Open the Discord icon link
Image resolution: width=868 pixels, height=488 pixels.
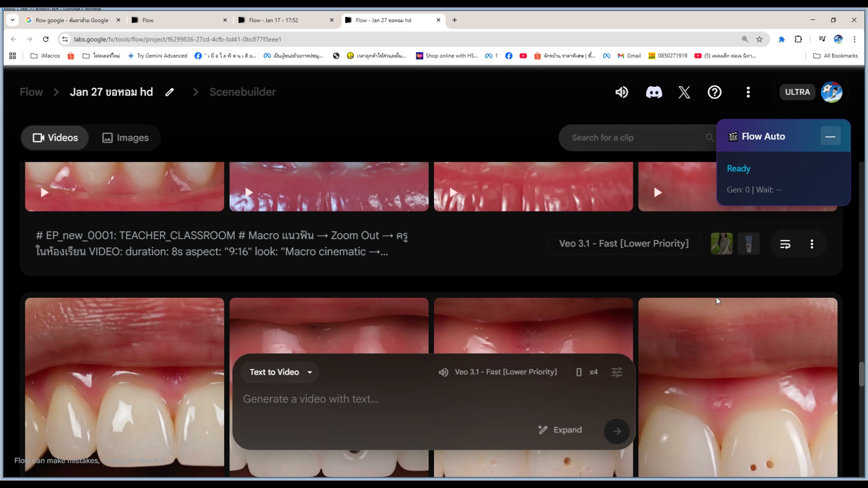654,92
